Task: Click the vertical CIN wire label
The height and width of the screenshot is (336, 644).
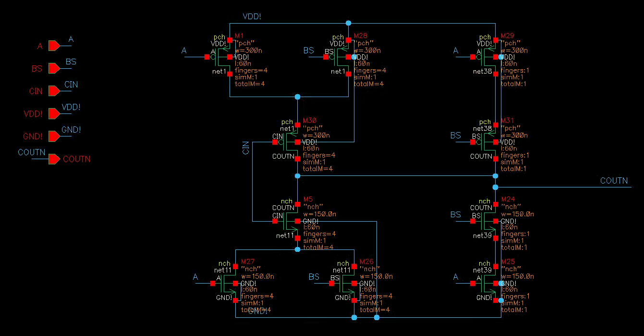Action: pyautogui.click(x=246, y=148)
